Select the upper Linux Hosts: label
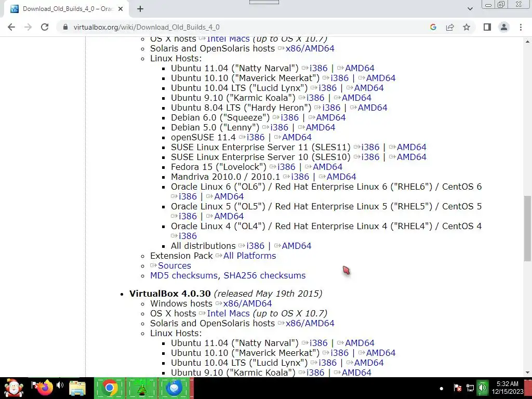Image resolution: width=532 pixels, height=399 pixels. (x=176, y=58)
